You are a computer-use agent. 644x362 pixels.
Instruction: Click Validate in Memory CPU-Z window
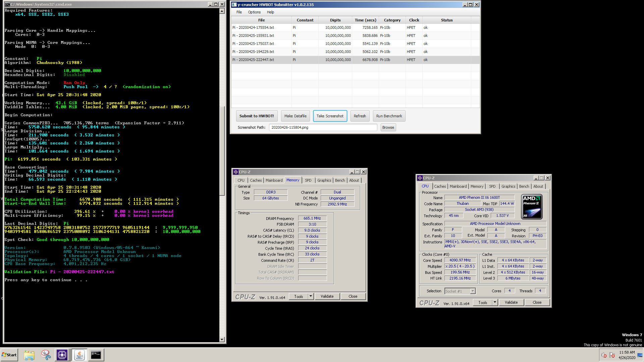pyautogui.click(x=327, y=296)
